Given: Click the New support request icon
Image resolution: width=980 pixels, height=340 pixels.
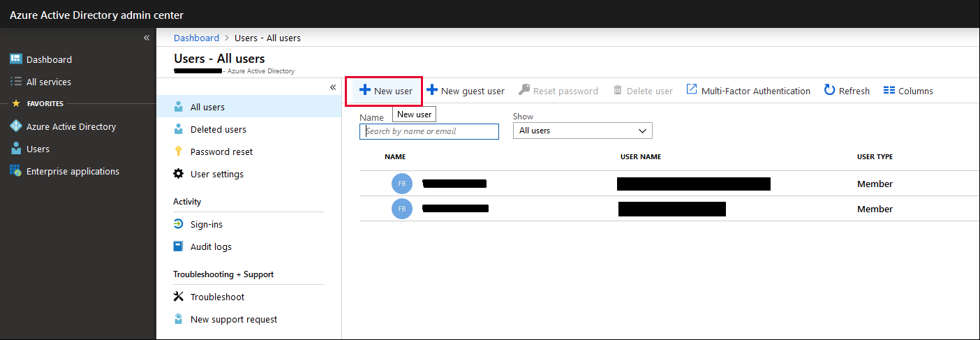Looking at the screenshot, I should (x=178, y=319).
